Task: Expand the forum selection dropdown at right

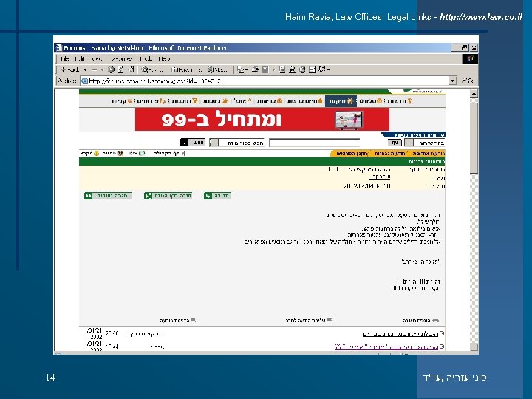Action: (409, 143)
